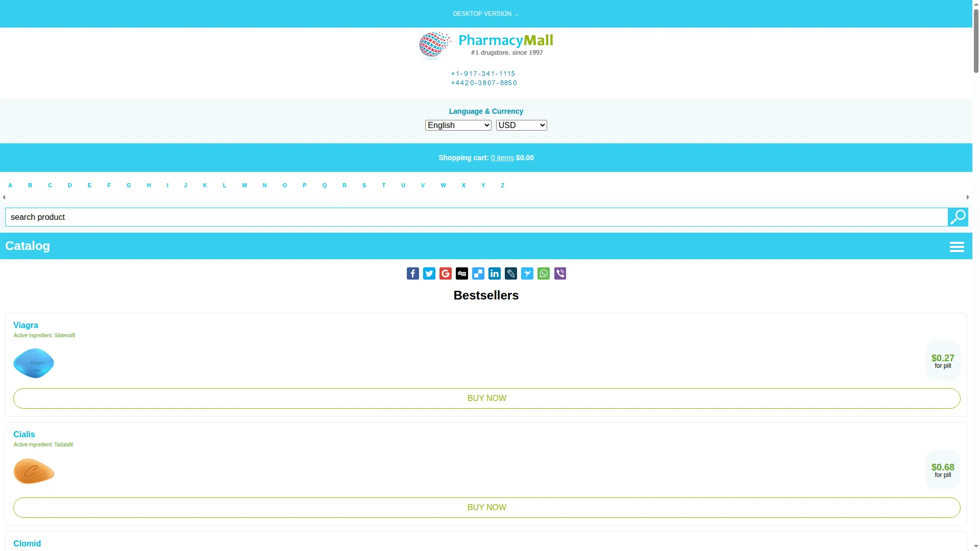
Task: Open the Catalog hamburger menu
Action: [x=957, y=247]
